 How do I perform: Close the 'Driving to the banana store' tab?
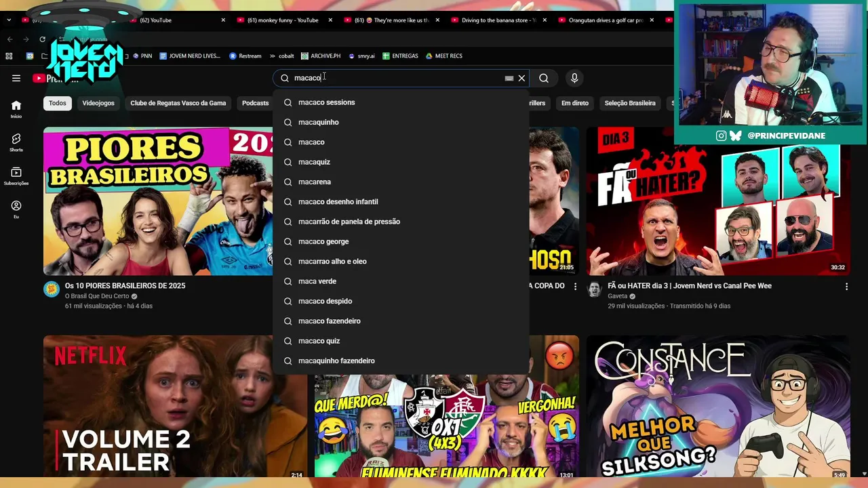coord(545,20)
